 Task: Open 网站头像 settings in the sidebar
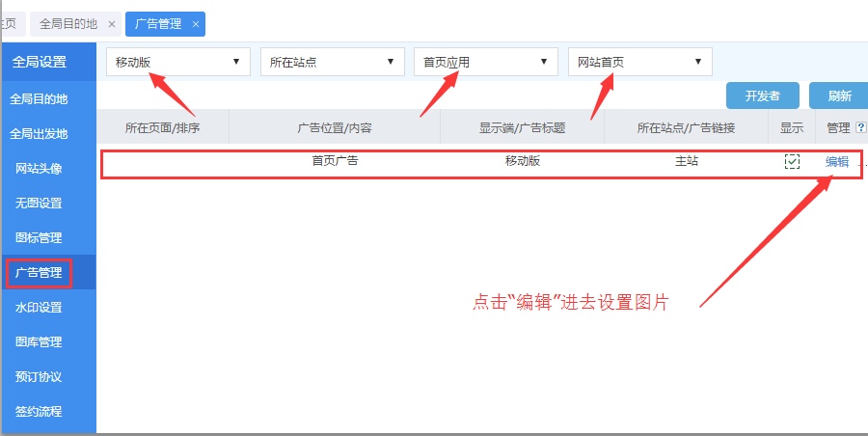point(39,169)
